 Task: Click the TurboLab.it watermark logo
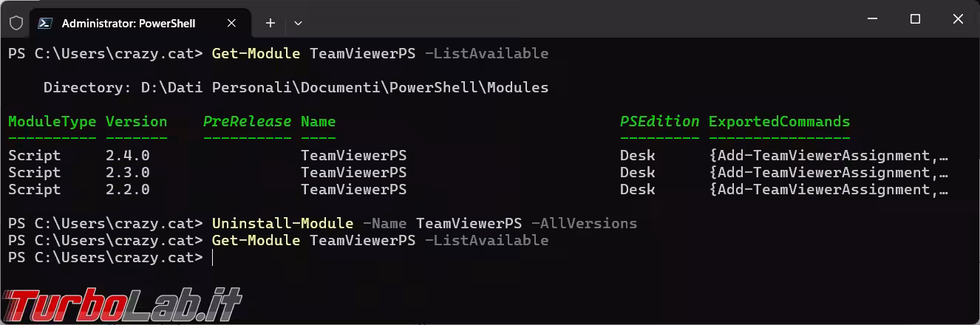pos(122,304)
